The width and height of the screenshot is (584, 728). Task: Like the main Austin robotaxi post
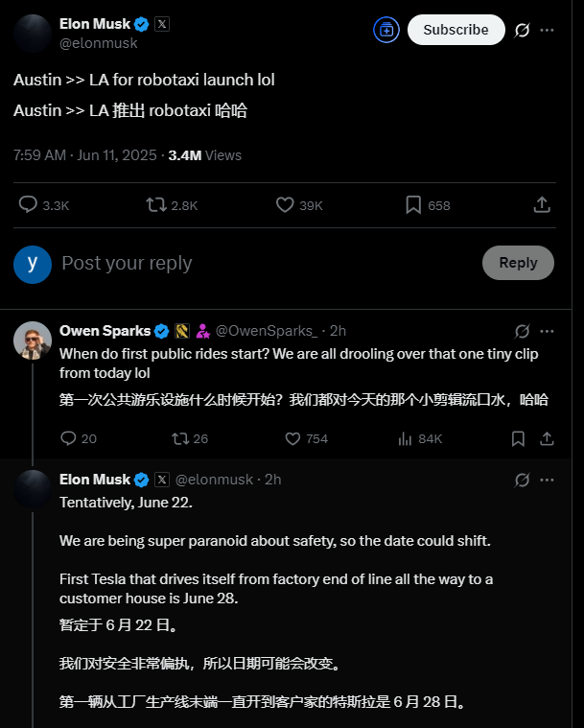(x=285, y=204)
